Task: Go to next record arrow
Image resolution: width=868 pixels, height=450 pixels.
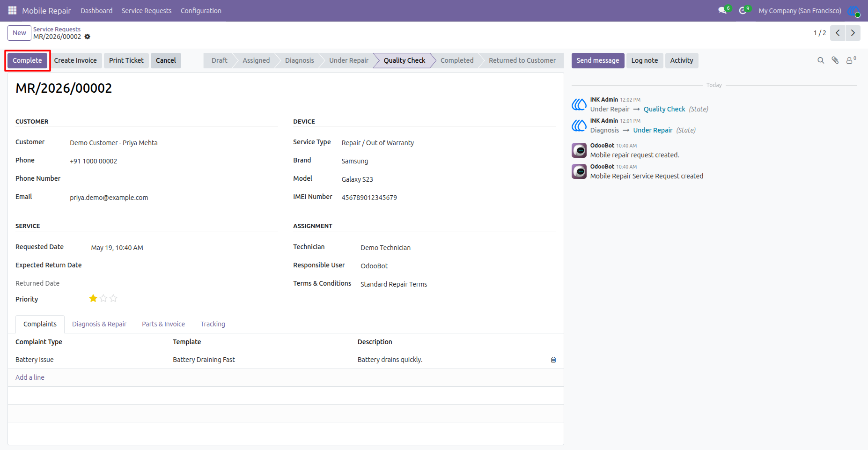Action: (853, 33)
